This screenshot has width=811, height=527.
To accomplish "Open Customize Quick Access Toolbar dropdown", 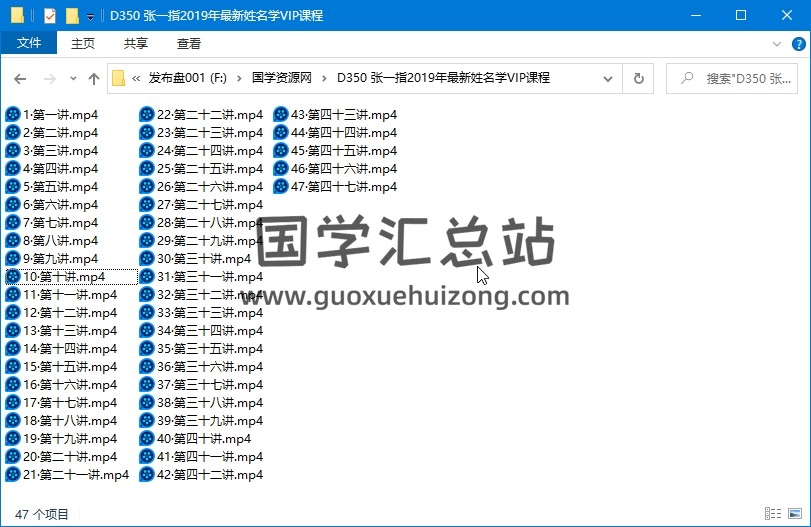I will [90, 17].
